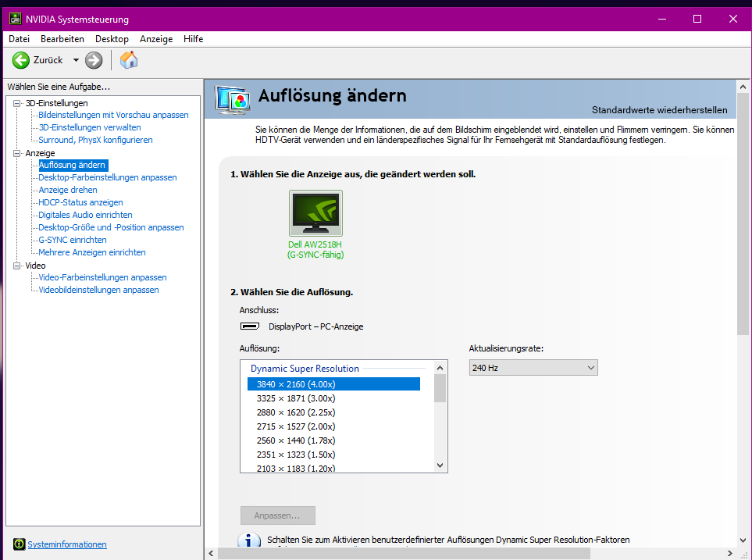Click the green Zurück back arrow icon
Viewport: 752px width, 560px height.
(x=20, y=60)
